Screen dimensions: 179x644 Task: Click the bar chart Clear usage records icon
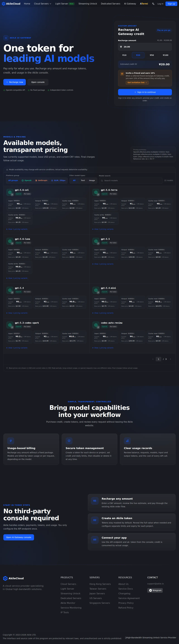pyautogui.click(x=127, y=441)
